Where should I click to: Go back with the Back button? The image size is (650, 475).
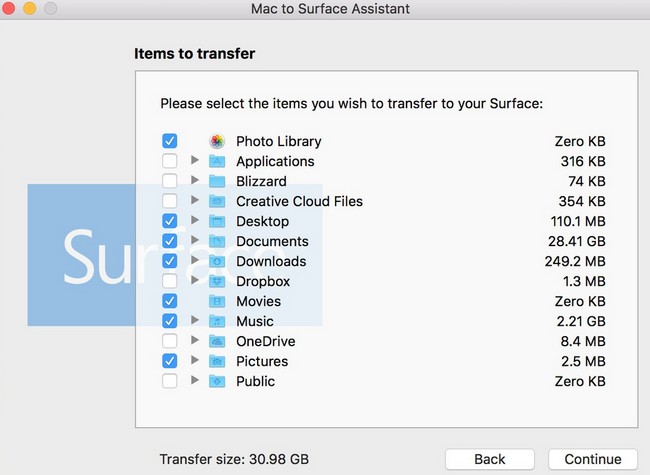coord(490,459)
